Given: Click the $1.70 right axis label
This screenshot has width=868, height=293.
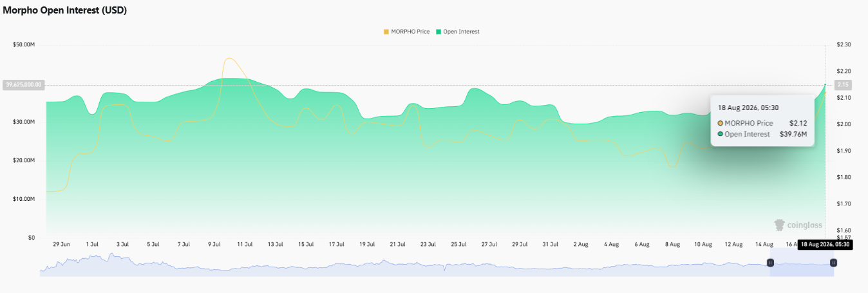Looking at the screenshot, I should coord(844,203).
